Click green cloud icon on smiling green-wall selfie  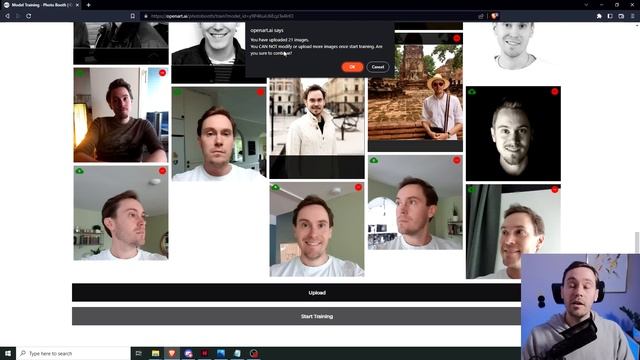pyautogui.click(x=276, y=187)
